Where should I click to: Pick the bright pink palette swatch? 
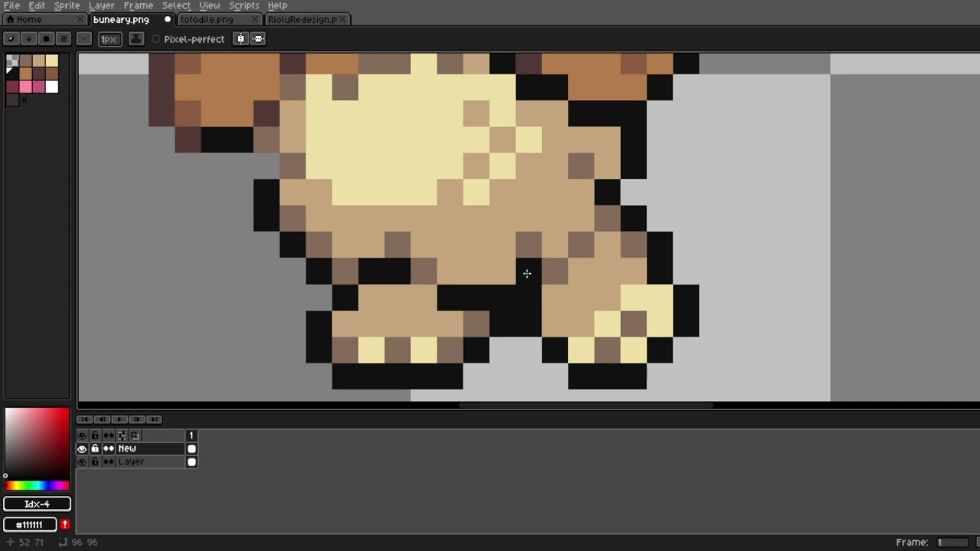point(25,87)
